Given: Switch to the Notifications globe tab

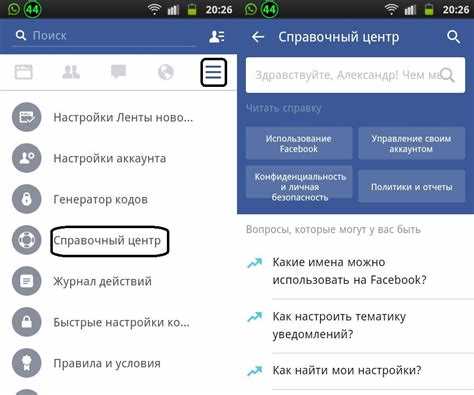Looking at the screenshot, I should click(166, 72).
